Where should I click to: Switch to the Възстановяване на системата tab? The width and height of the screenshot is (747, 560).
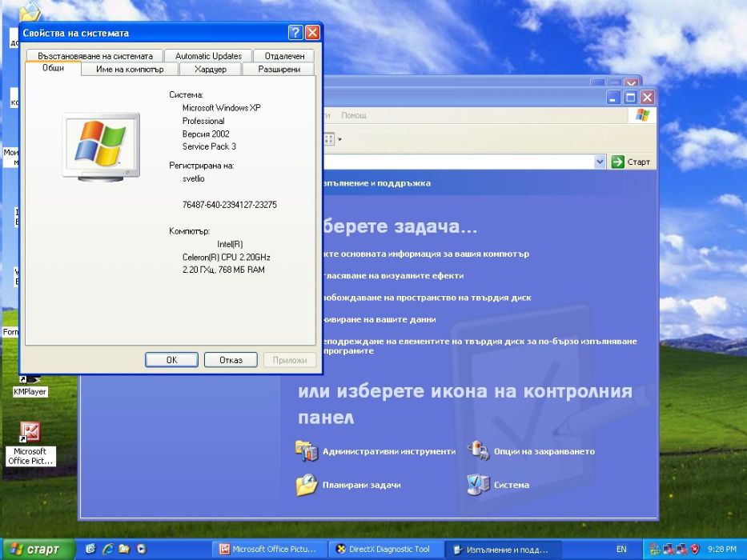(94, 56)
